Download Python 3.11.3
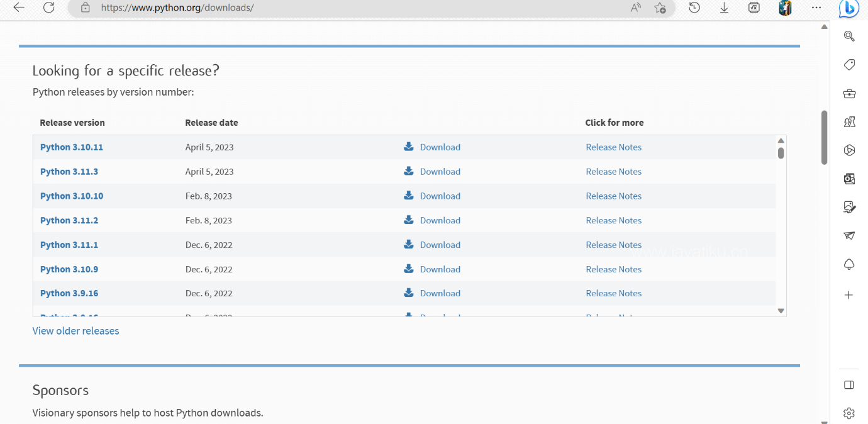The image size is (868, 424). [x=440, y=172]
